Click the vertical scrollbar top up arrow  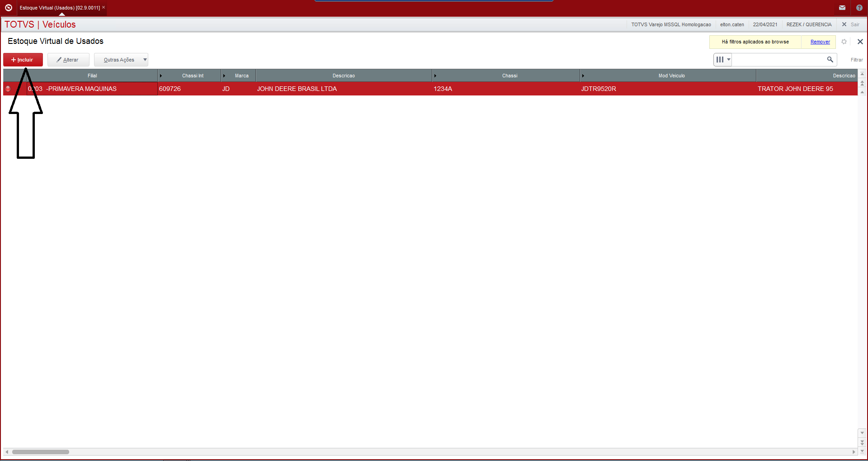point(862,74)
